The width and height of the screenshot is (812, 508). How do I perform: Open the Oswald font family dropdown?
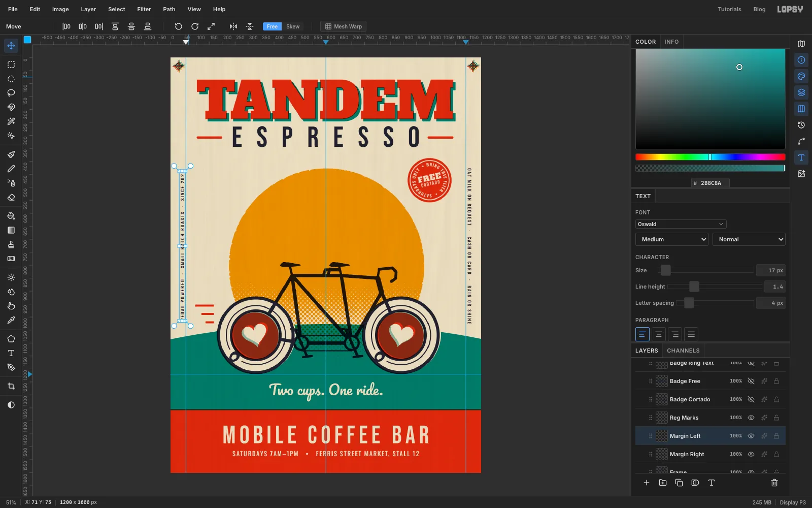[681, 224]
